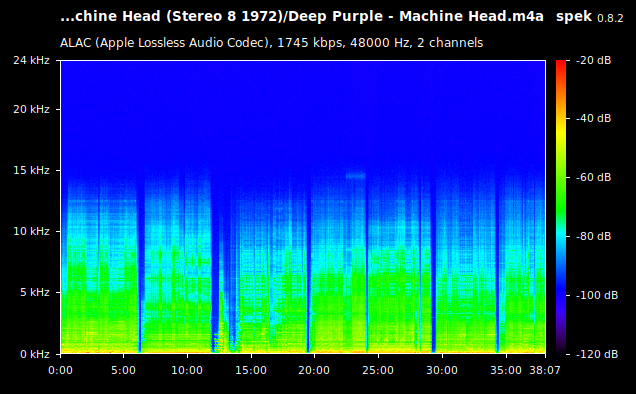Image resolution: width=636 pixels, height=394 pixels.
Task: Click the version number '0.8.2'
Action: [x=610, y=18]
